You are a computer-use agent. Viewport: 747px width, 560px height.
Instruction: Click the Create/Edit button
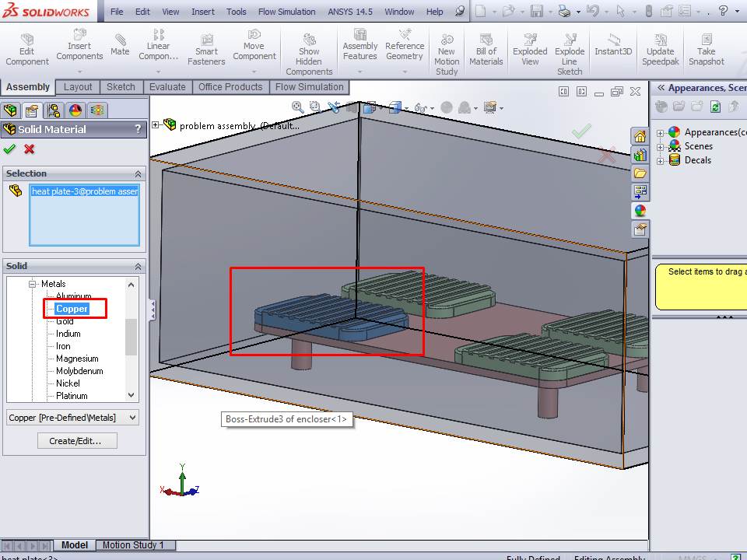coord(73,441)
